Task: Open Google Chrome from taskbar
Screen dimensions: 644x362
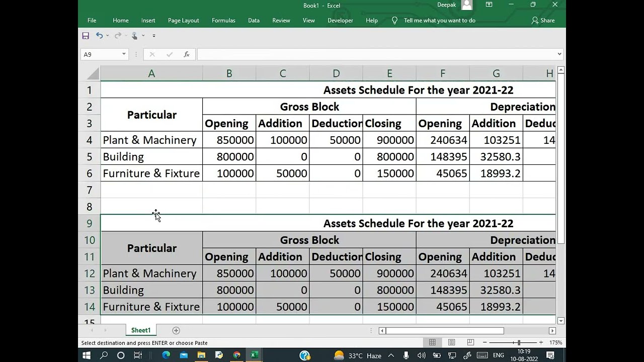Action: click(237, 355)
